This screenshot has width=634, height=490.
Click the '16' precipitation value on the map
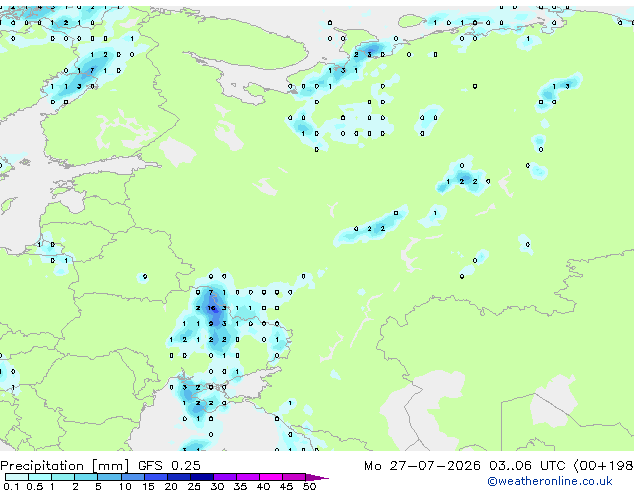pos(211,308)
